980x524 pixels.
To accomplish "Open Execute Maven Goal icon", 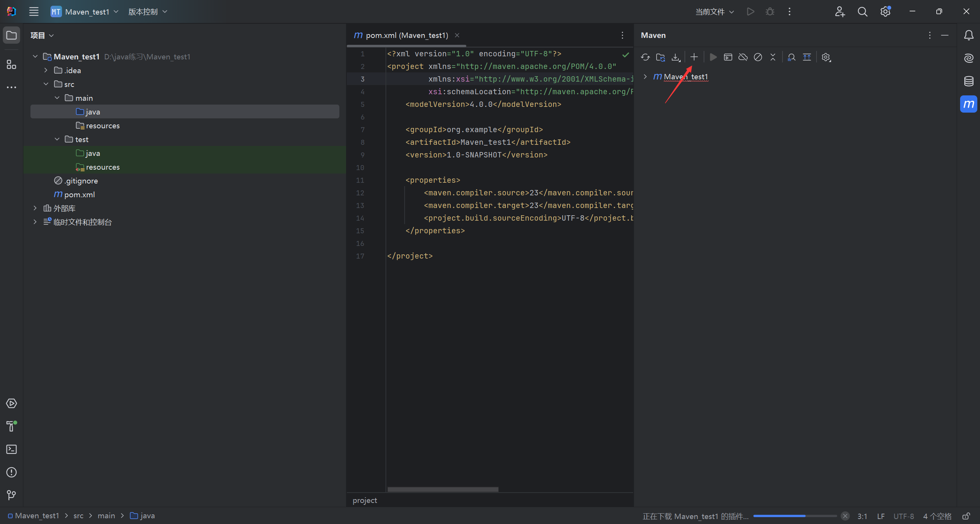I will tap(728, 57).
